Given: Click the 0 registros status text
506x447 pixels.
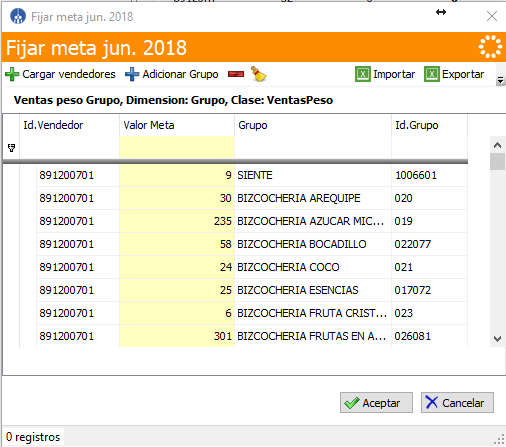Looking at the screenshot, I should [33, 437].
